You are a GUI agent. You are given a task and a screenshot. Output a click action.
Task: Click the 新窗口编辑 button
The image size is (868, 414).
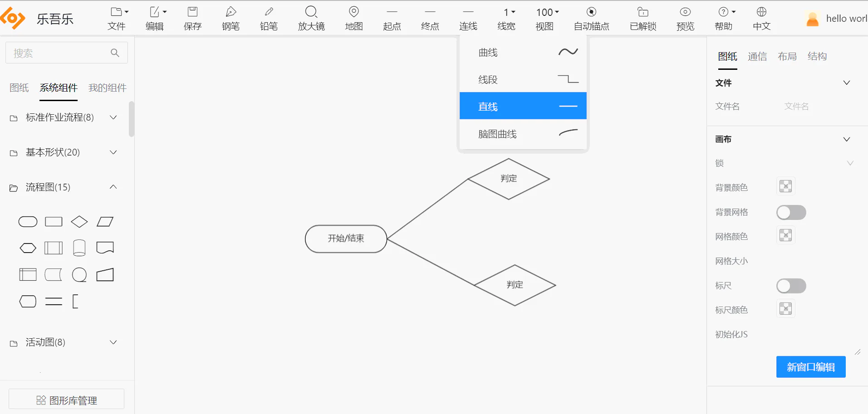(810, 367)
